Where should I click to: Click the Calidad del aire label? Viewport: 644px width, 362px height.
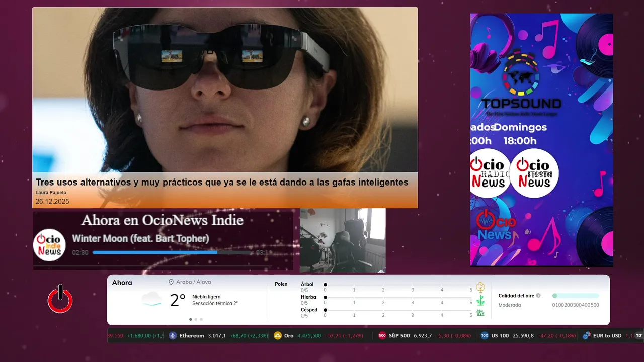(x=516, y=296)
